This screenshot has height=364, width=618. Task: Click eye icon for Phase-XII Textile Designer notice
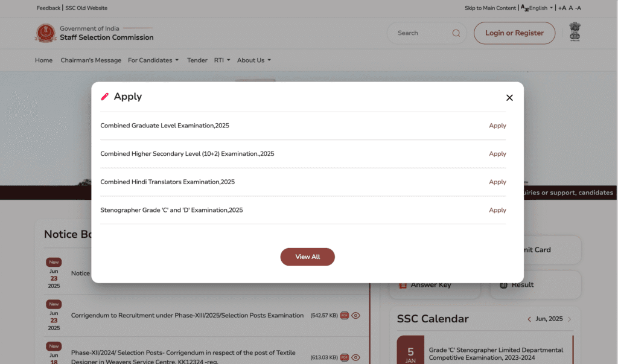pyautogui.click(x=355, y=357)
